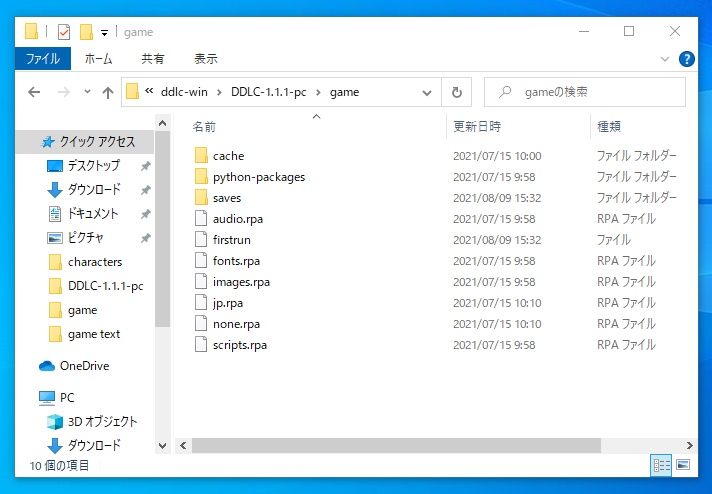
Task: Click the pin icon beside ドキュメント
Action: [146, 214]
